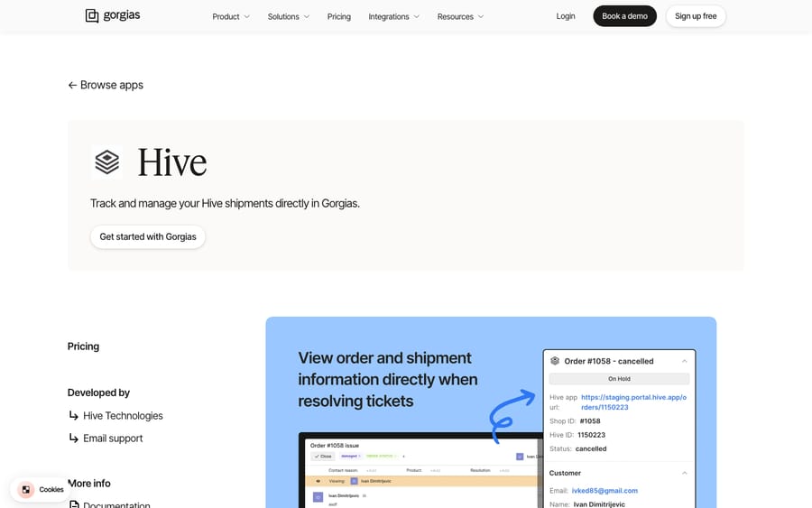The height and width of the screenshot is (508, 812).
Task: Expand the Integrations dropdown
Action: click(393, 16)
